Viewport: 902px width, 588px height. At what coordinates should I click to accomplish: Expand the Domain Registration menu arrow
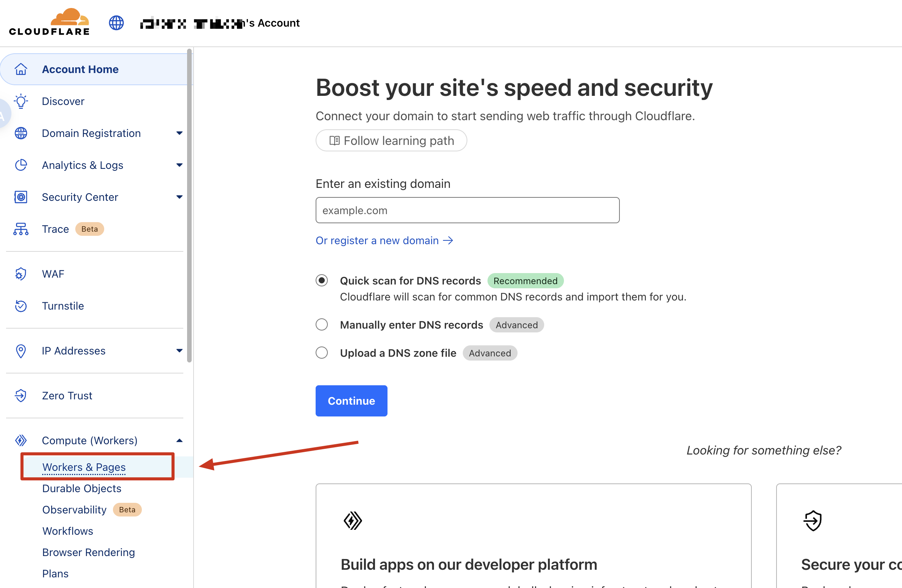point(179,133)
